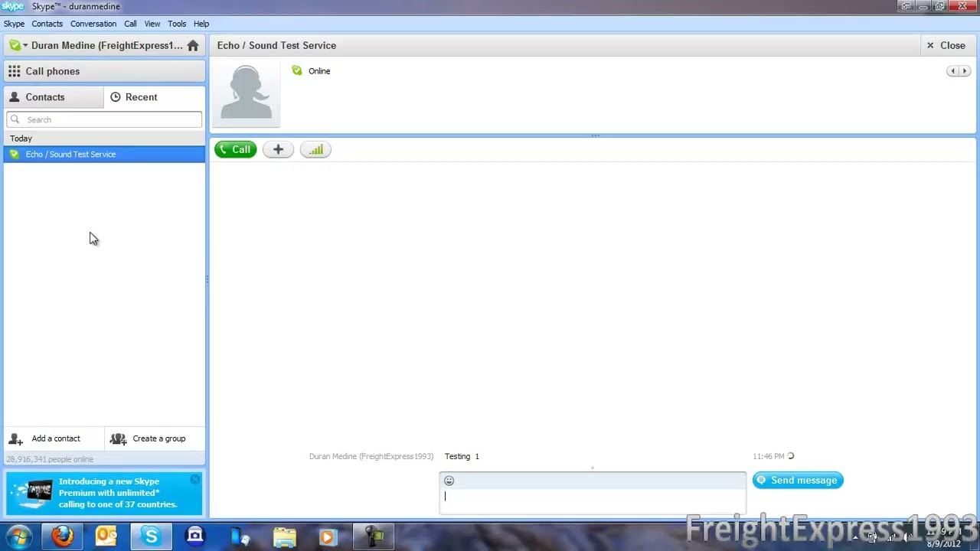Screen dimensions: 980x551
Task: Open the Windows Start menu
Action: point(19,537)
